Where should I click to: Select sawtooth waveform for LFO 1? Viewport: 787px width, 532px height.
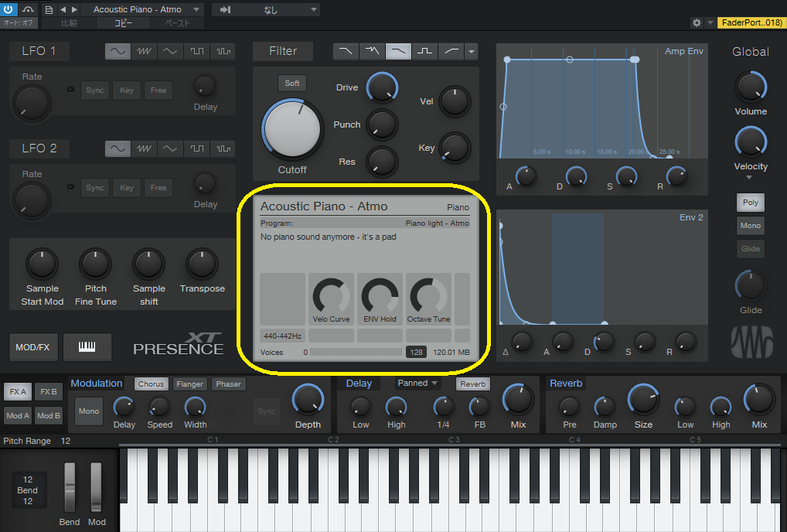[x=144, y=51]
